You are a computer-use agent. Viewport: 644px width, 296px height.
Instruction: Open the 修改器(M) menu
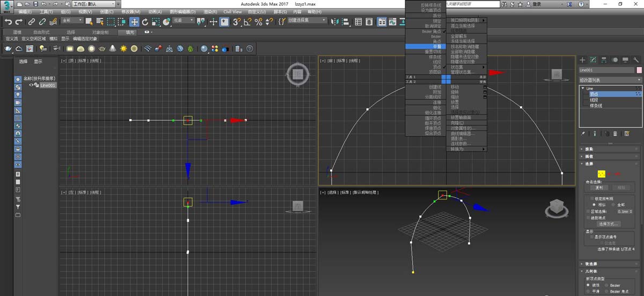click(x=130, y=11)
